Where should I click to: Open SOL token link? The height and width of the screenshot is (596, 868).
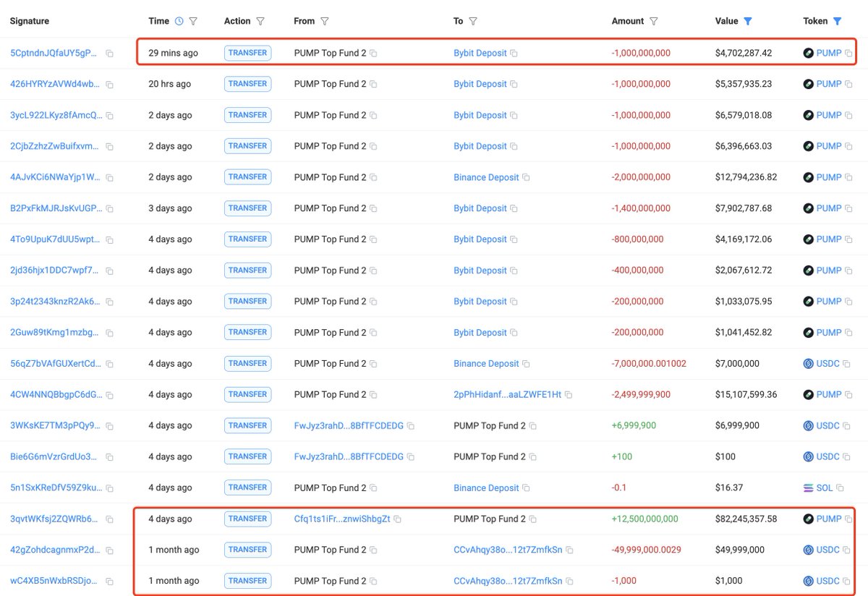click(825, 488)
